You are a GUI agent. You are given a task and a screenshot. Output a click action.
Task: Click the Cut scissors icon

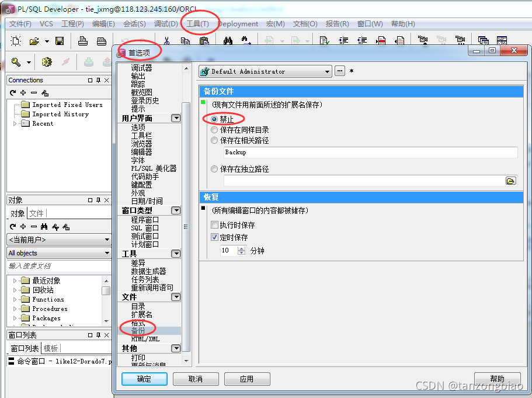point(166,41)
